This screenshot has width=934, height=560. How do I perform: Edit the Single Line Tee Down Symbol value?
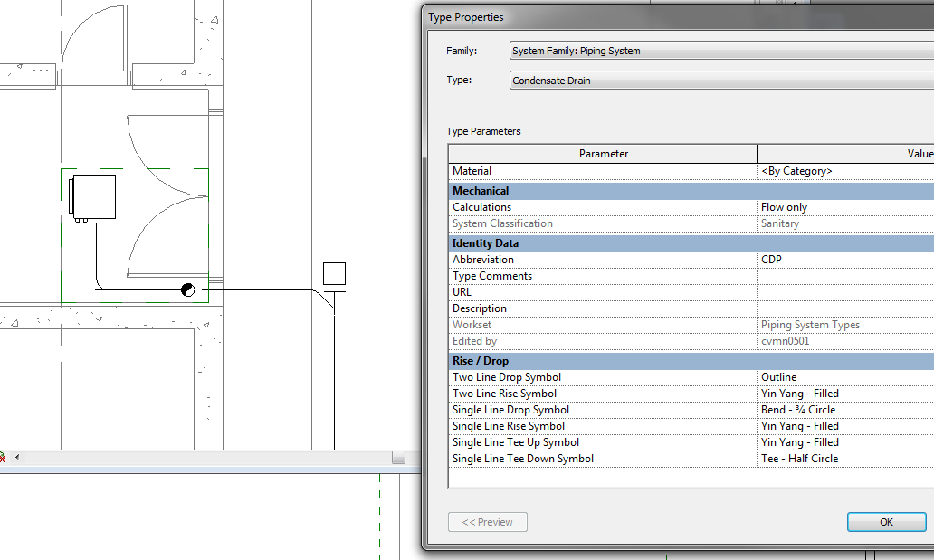844,459
